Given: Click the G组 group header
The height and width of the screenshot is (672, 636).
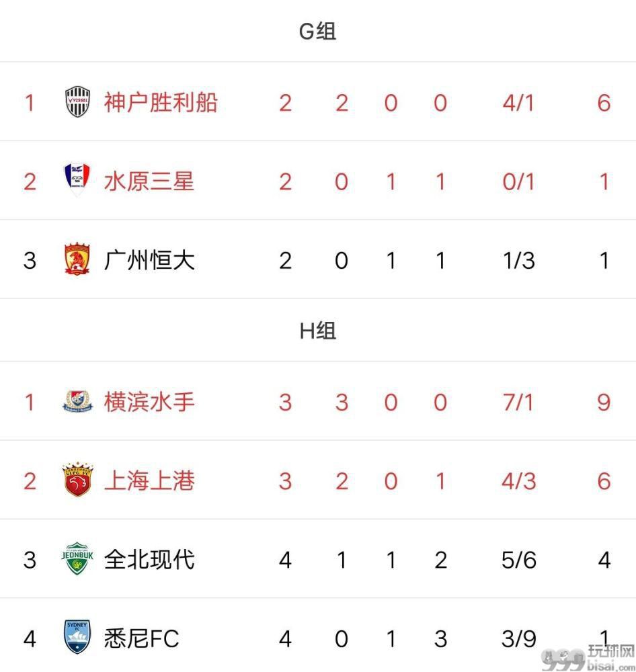Looking at the screenshot, I should (x=317, y=32).
